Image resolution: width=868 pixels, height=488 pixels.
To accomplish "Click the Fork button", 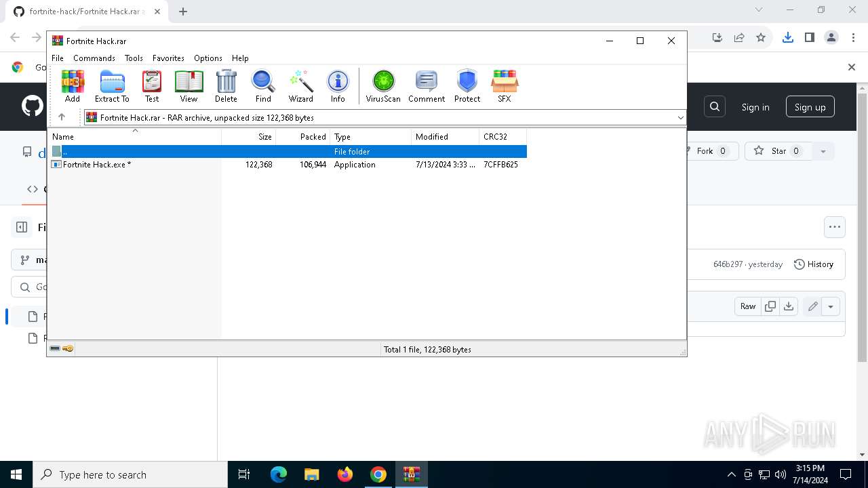I will click(711, 151).
